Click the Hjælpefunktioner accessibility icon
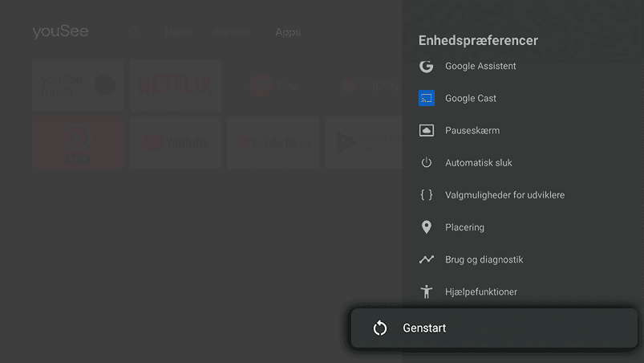The height and width of the screenshot is (363, 644). click(427, 292)
